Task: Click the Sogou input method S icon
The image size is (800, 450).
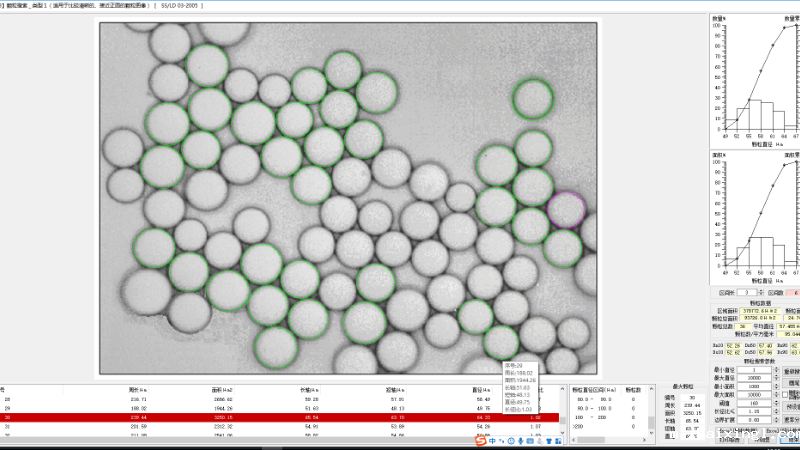Action: pyautogui.click(x=481, y=441)
